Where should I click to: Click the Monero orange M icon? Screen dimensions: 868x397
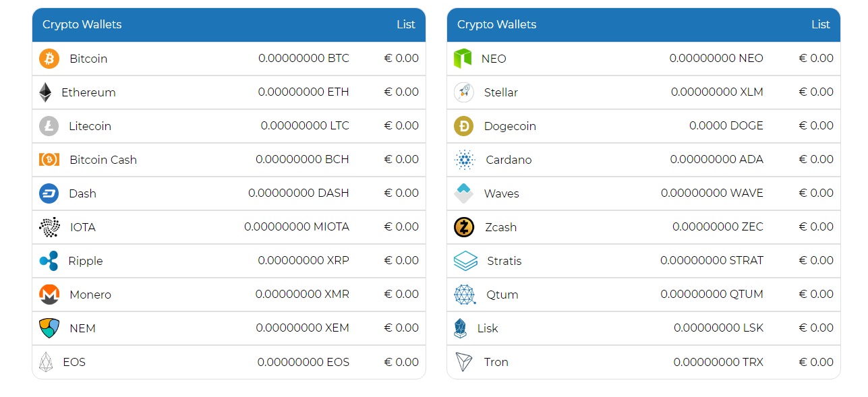pos(49,295)
